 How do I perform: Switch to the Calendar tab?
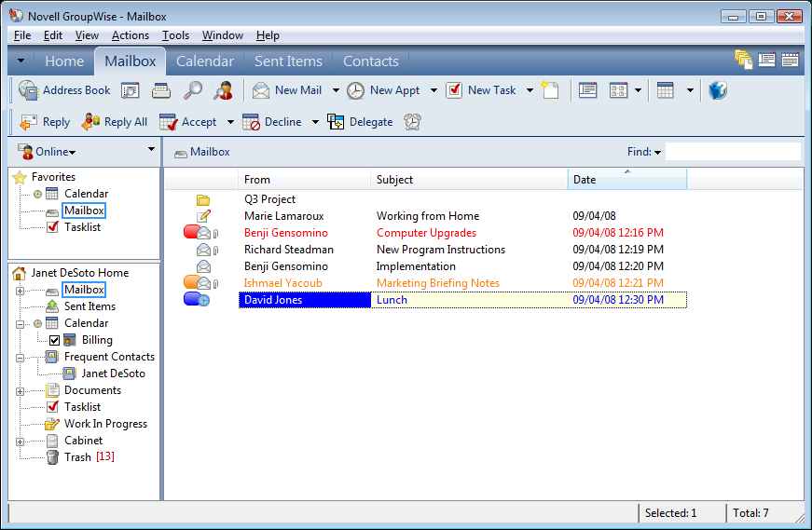(205, 61)
